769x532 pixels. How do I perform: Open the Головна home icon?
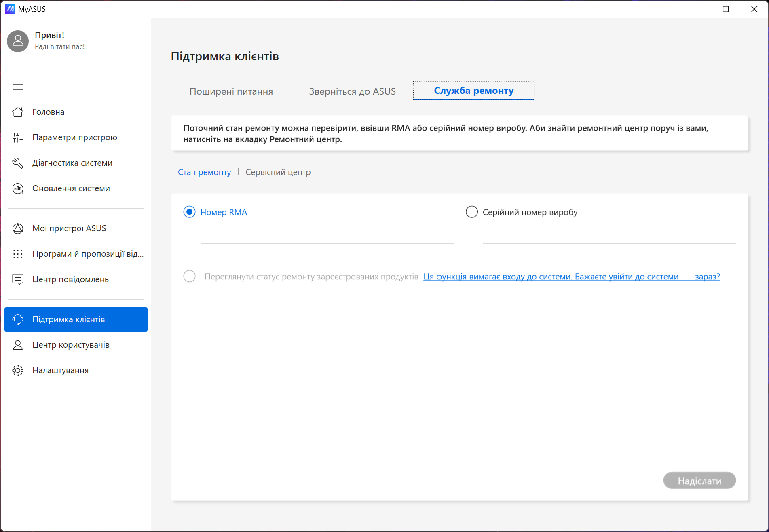[x=18, y=112]
